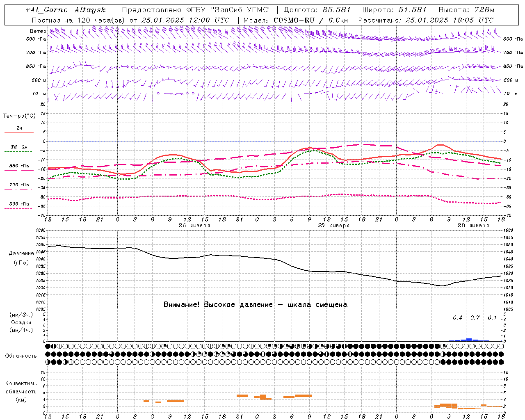The height and width of the screenshot is (420, 525).
Task: Click the 'Облачность' cloud cover label
Action: pyautogui.click(x=21, y=356)
